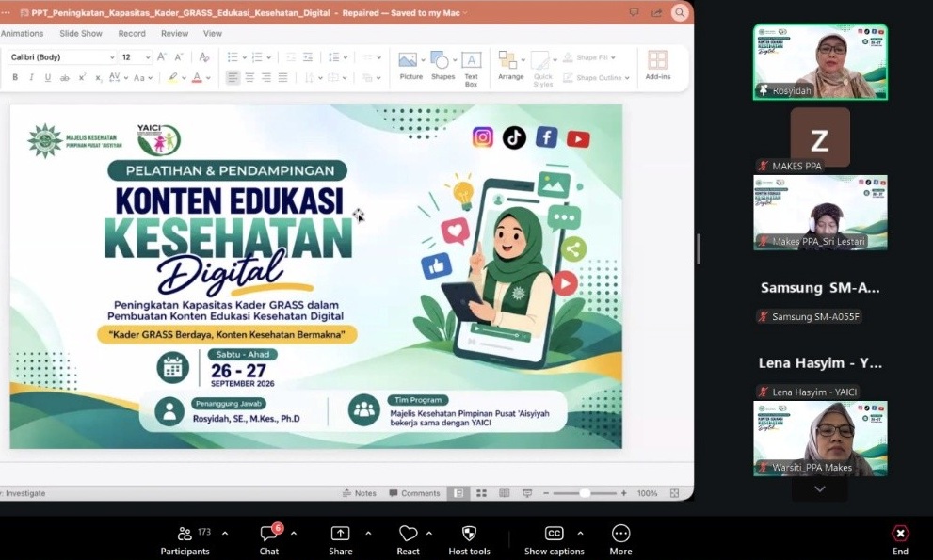
Task: Click the font color swatch
Action: pyautogui.click(x=197, y=77)
